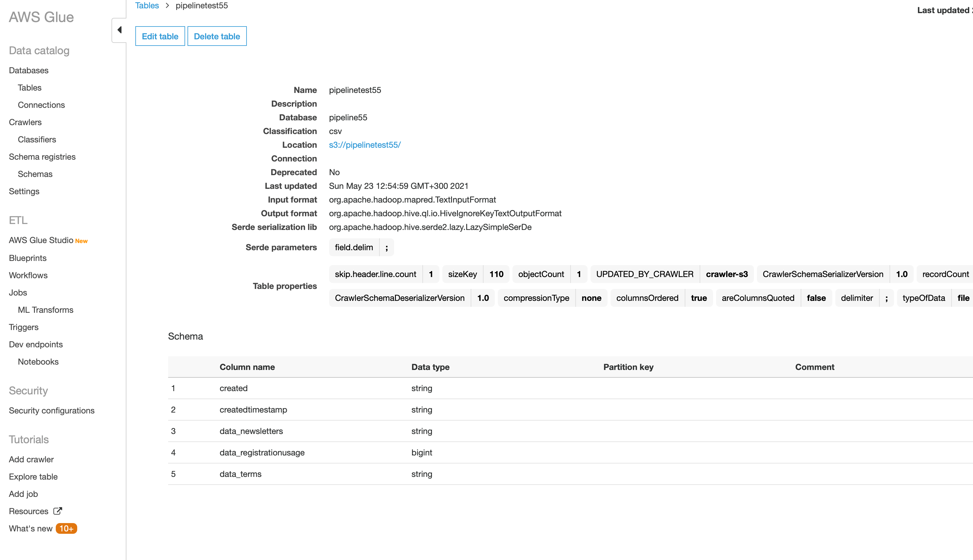Go to Schema registries
Viewport: 973px width, 560px height.
[x=42, y=157]
